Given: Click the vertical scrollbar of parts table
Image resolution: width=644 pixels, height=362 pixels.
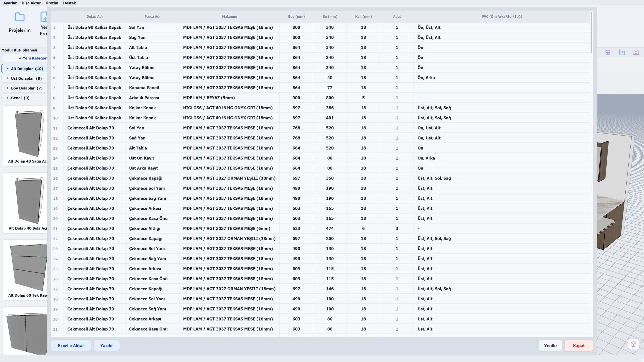Looking at the screenshot, I should [x=591, y=32].
